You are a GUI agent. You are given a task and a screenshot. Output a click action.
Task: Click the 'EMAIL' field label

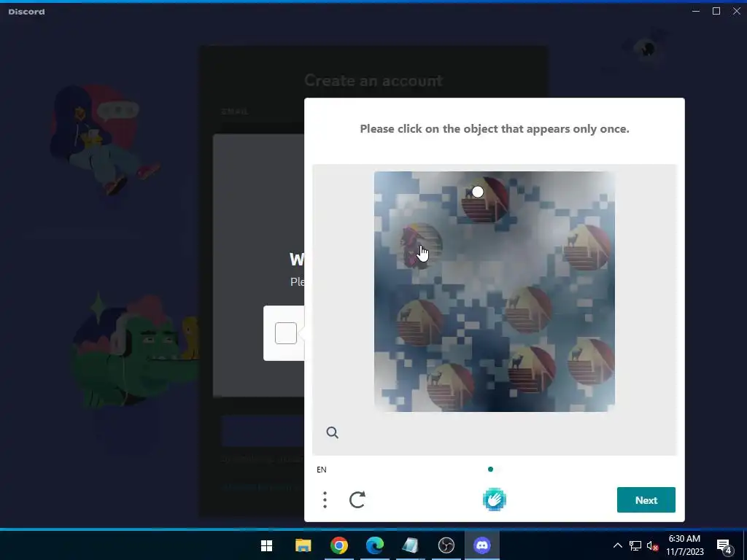234,112
